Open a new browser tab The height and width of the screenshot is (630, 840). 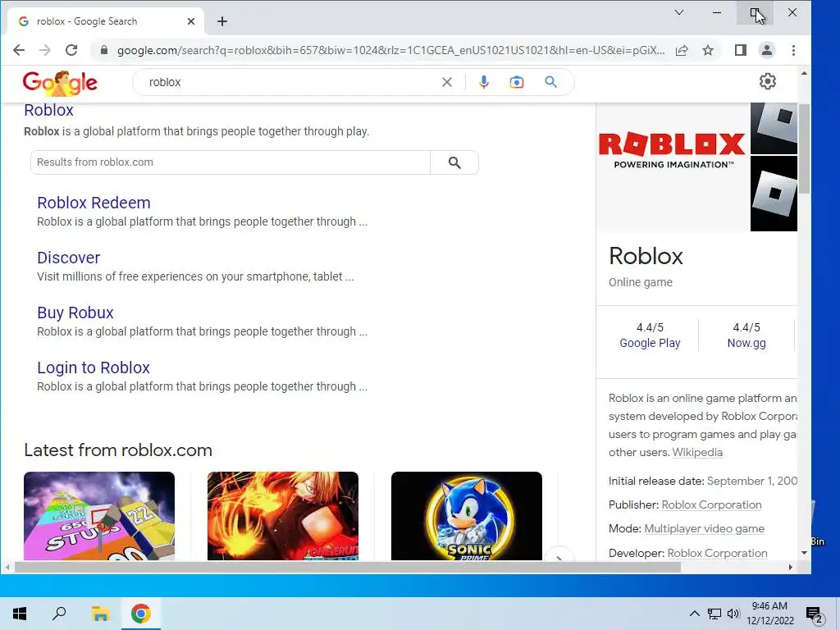click(222, 21)
